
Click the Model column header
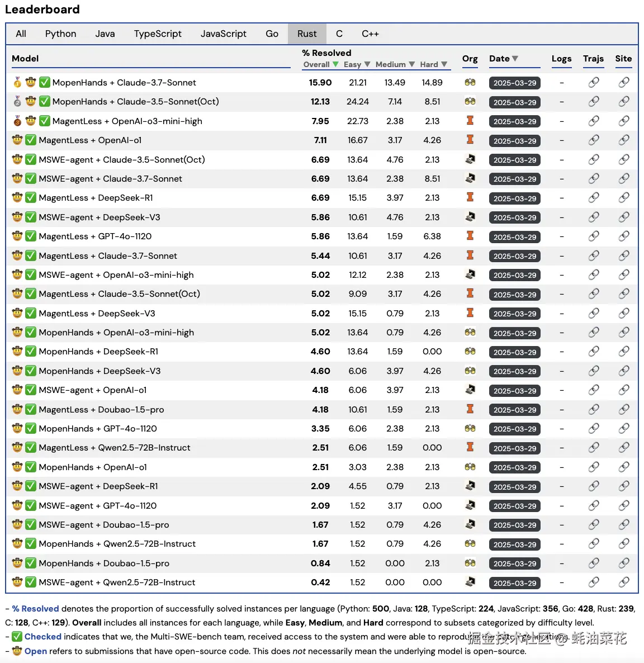point(25,59)
